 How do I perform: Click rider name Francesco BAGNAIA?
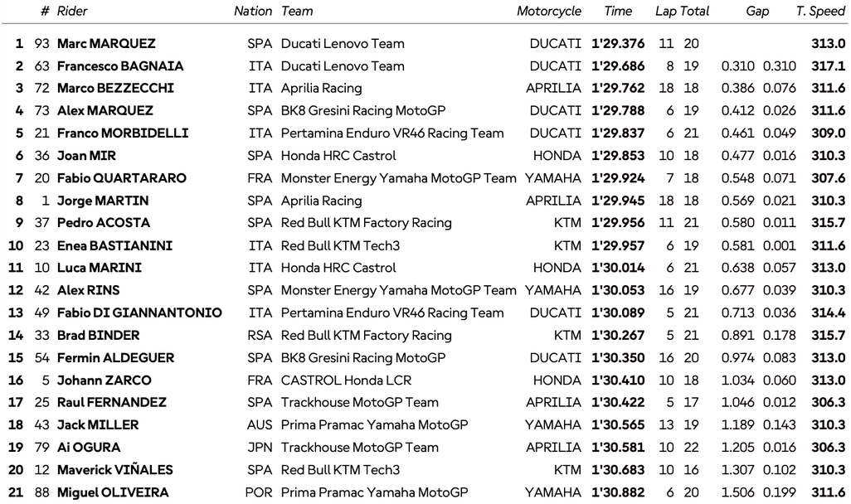pos(120,66)
